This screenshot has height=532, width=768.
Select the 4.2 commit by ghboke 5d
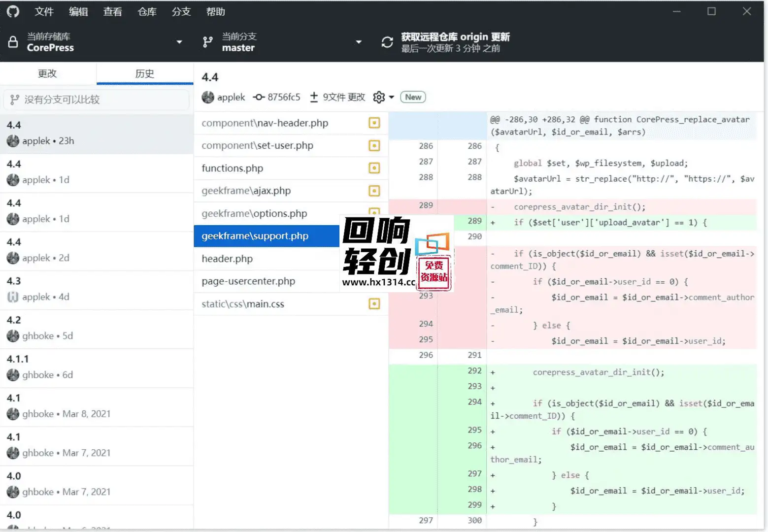[97, 329]
